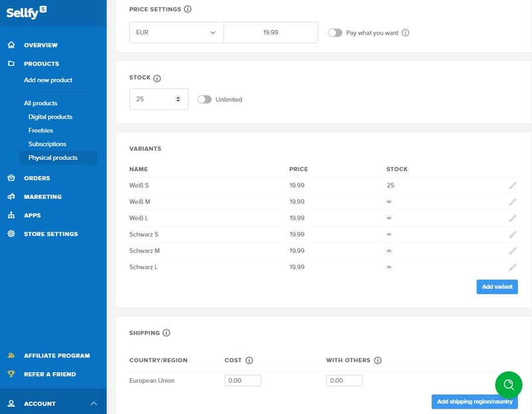Click the pencil icon on Schwarz L row
This screenshot has width=532, height=414.
512,268
